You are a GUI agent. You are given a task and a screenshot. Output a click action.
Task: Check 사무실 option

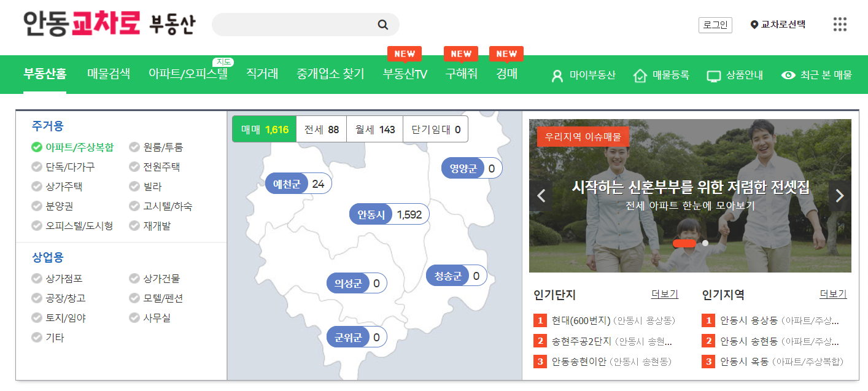150,318
